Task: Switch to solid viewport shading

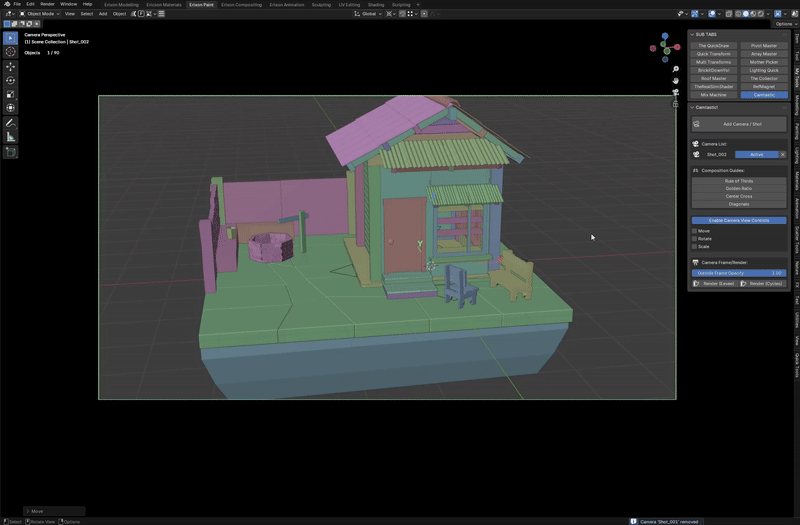Action: [x=745, y=14]
